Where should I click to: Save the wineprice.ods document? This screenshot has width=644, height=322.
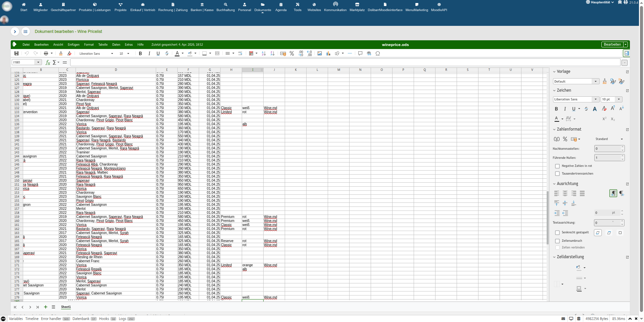(16, 53)
